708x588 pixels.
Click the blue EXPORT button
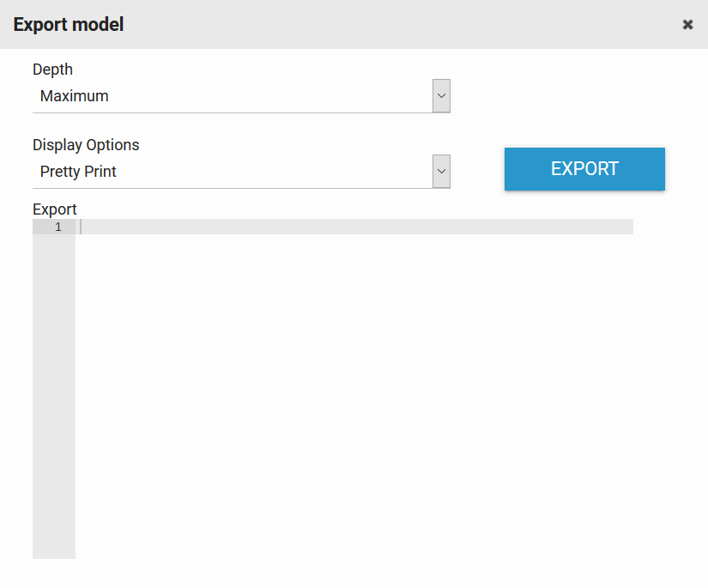(584, 169)
